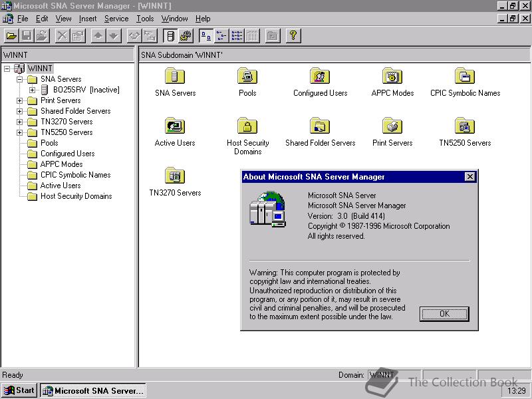
Task: Select Shared Folder Servers in the left tree
Action: pos(75,111)
